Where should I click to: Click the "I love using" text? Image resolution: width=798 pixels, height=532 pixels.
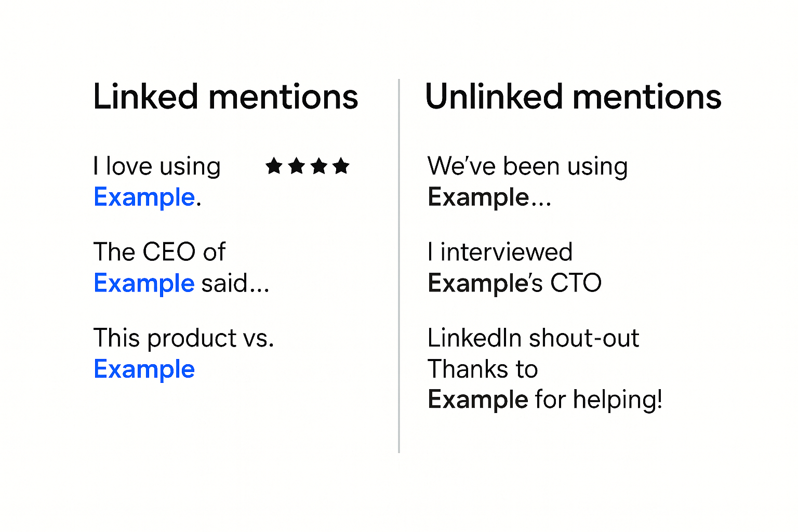(157, 167)
